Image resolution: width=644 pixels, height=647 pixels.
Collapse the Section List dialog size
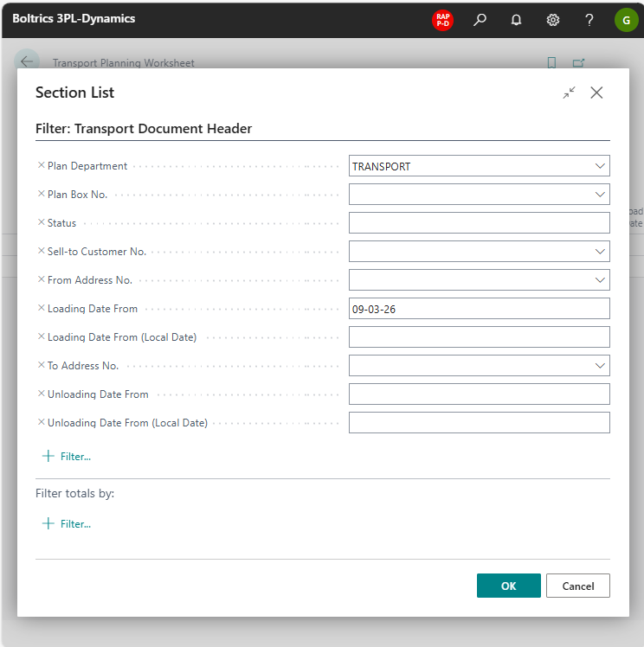point(569,93)
